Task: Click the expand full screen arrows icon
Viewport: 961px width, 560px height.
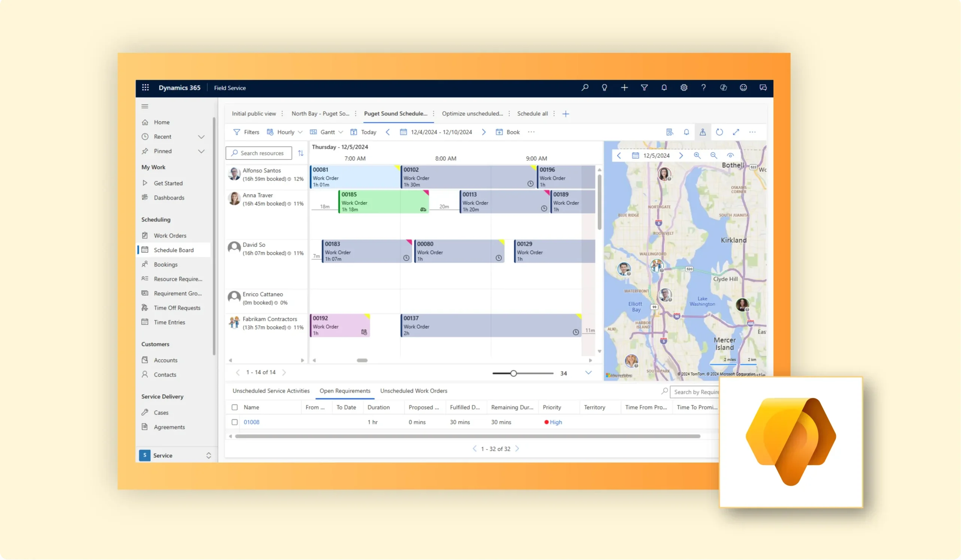Action: (736, 132)
